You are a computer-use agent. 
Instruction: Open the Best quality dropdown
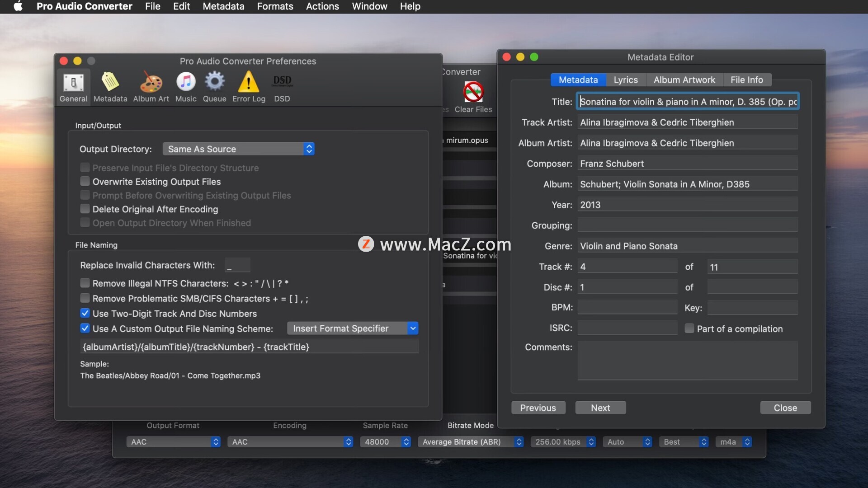(684, 442)
